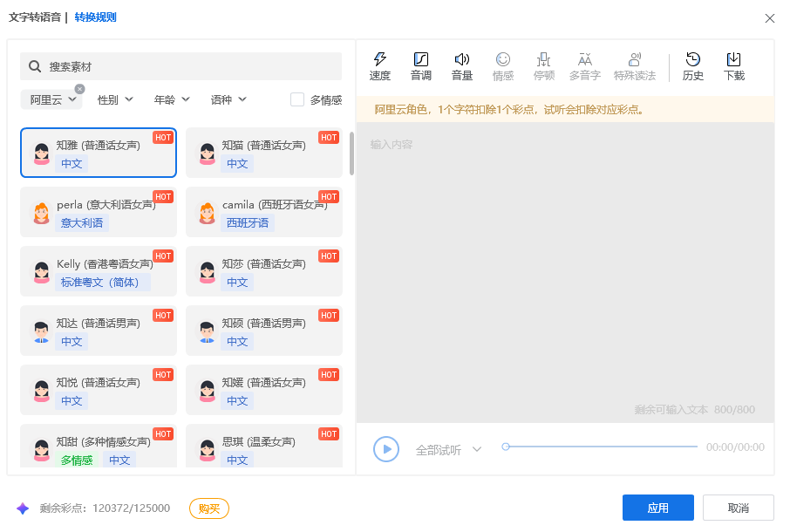Image resolution: width=790 pixels, height=532 pixels.
Task: Click the 应用 apply button
Action: (x=657, y=508)
